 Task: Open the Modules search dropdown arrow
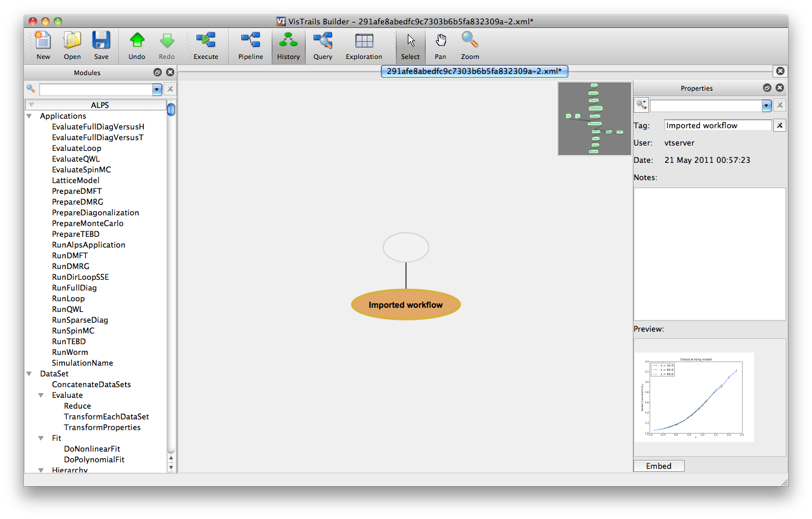coord(157,89)
